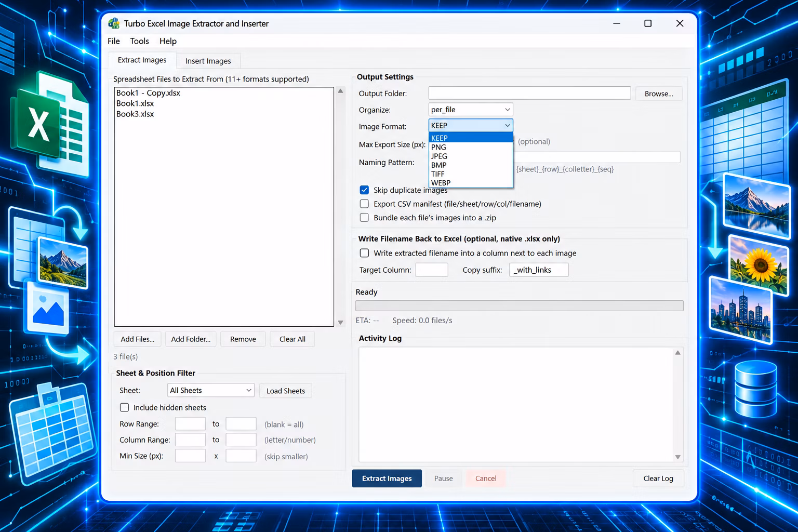Uncheck Skip duplicate images

(x=364, y=190)
